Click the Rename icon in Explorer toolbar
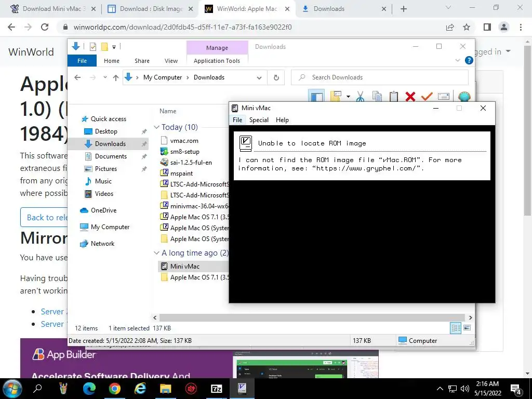532x399 pixels. [x=444, y=96]
